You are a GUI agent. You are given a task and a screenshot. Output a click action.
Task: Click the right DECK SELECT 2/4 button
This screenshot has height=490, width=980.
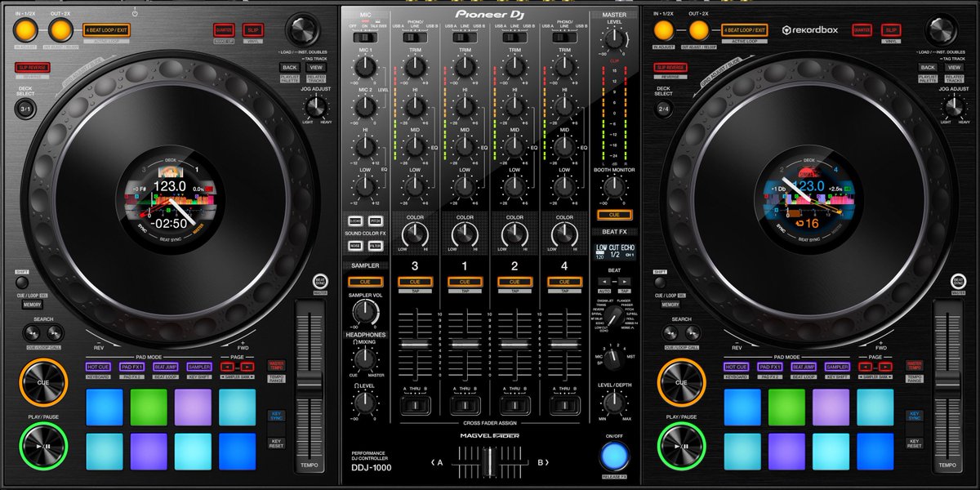pyautogui.click(x=664, y=109)
